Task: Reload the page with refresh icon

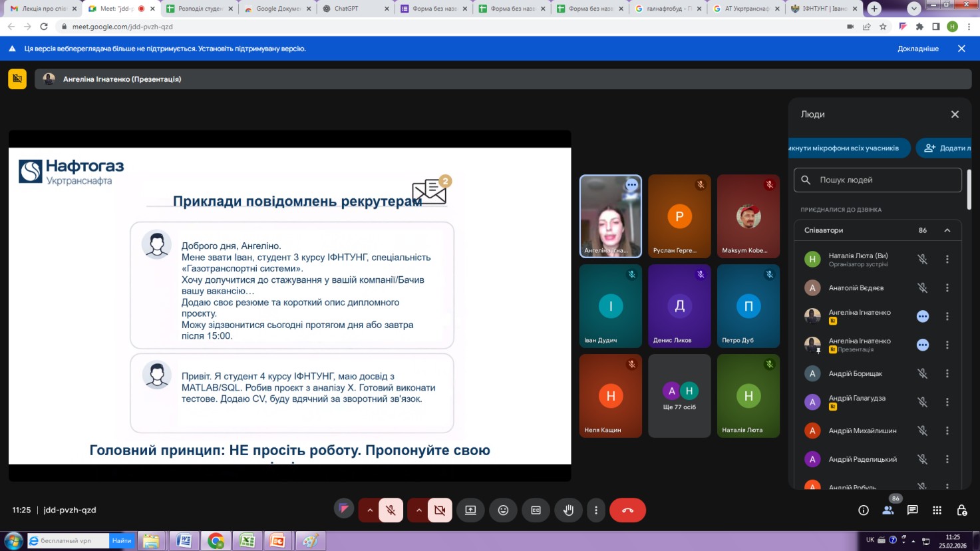Action: (x=44, y=27)
